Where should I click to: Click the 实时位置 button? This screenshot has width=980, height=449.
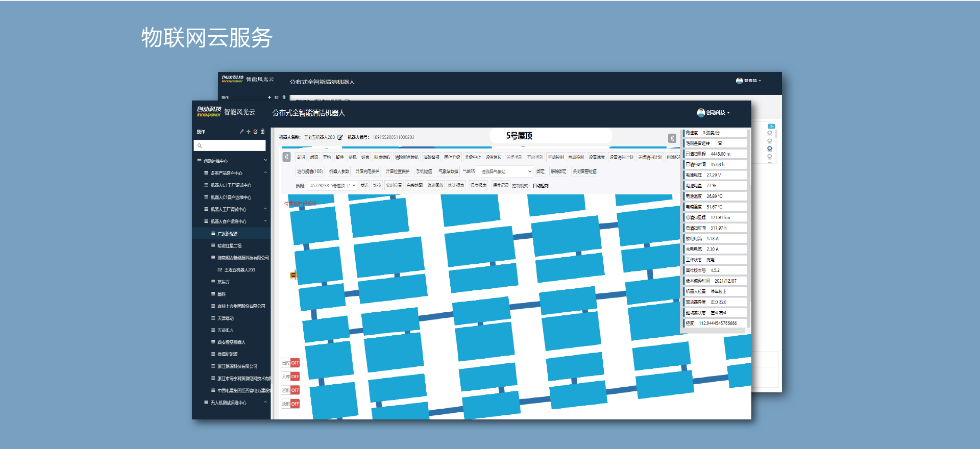point(394,186)
